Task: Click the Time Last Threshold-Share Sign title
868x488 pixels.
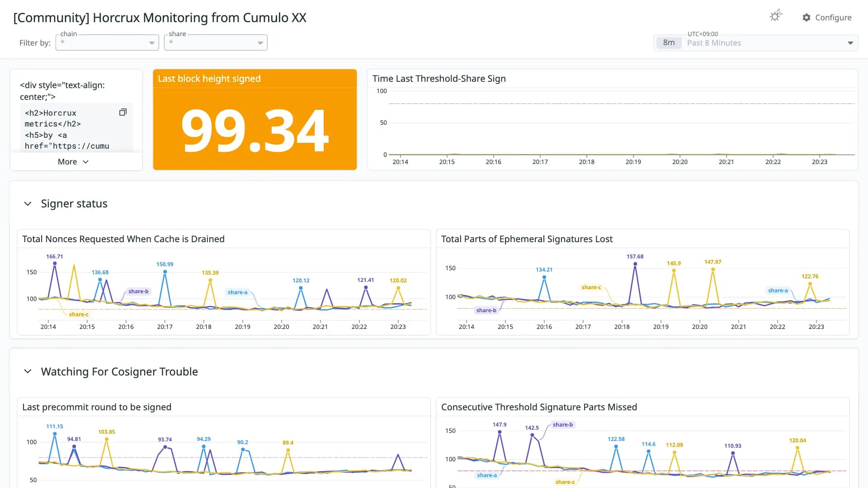Action: [439, 79]
